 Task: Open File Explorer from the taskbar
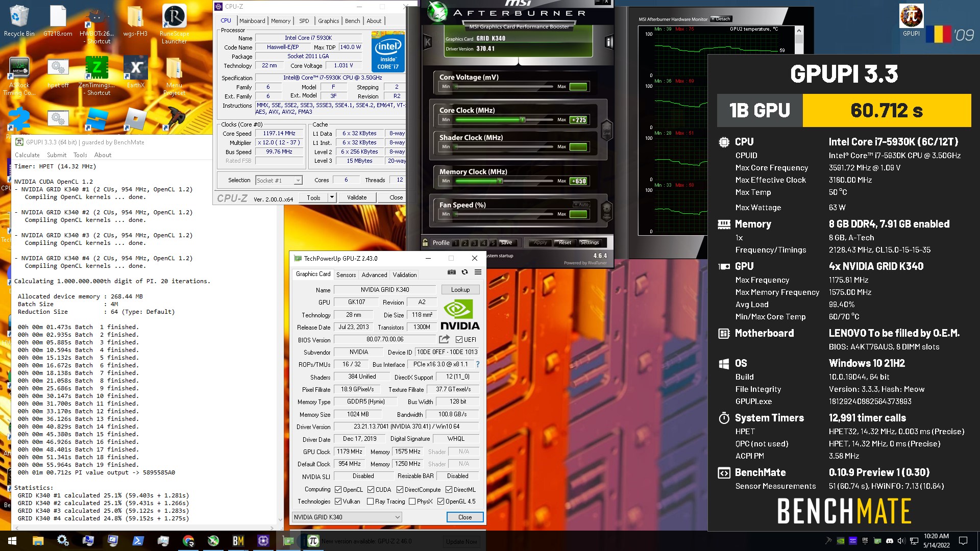[38, 541]
